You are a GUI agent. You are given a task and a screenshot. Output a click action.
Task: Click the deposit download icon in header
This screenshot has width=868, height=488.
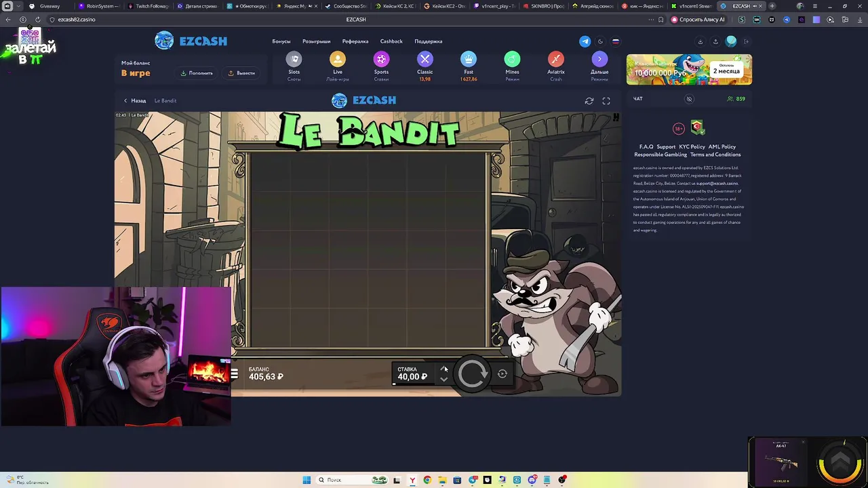coord(701,41)
